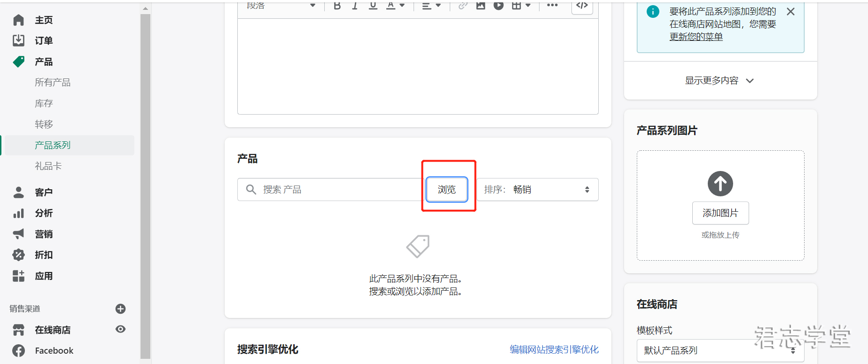Image resolution: width=868 pixels, height=364 pixels.
Task: Dismiss the sitemap info banner
Action: coord(790,12)
